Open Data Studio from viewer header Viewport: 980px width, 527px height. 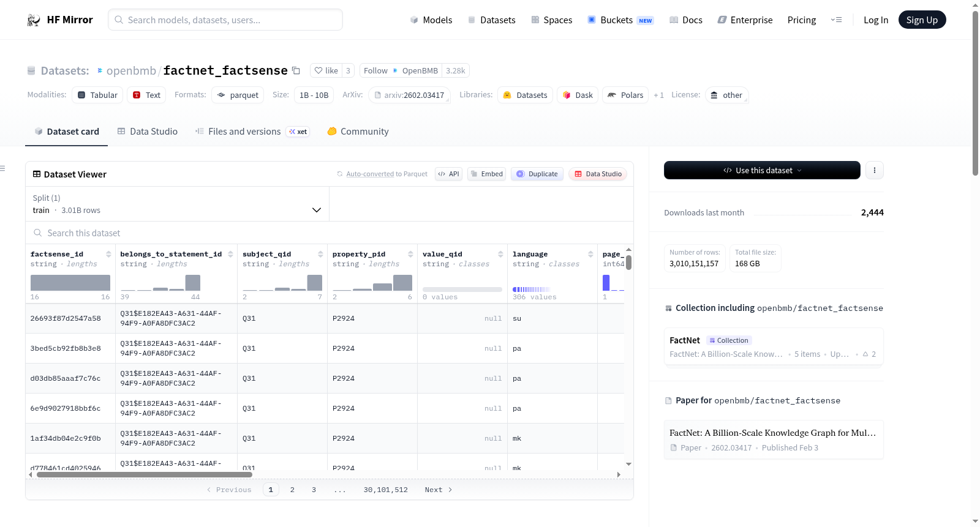click(x=598, y=174)
